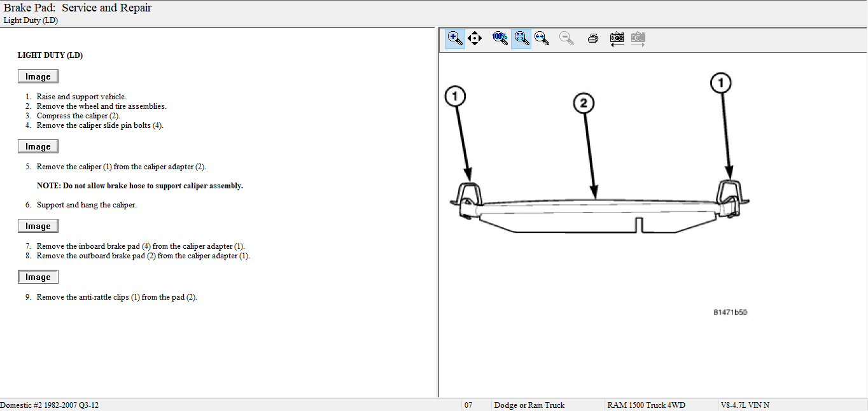Click status bar 'Domestic #2 1982-2007 Q3-12'

pos(50,405)
